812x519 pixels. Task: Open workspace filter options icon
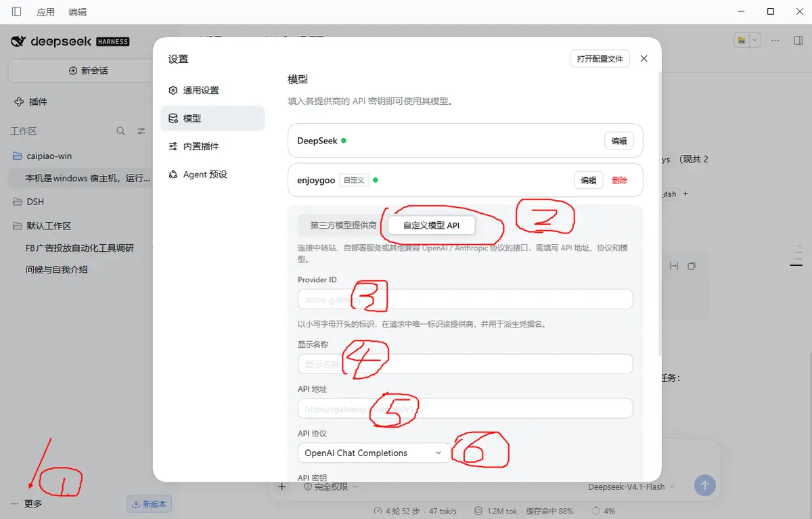(141, 131)
